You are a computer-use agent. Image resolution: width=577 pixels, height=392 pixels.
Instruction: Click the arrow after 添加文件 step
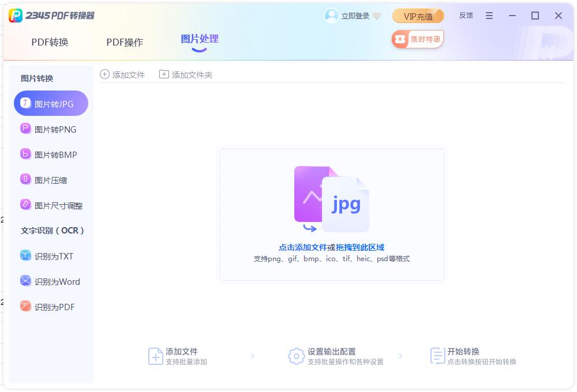click(x=252, y=357)
